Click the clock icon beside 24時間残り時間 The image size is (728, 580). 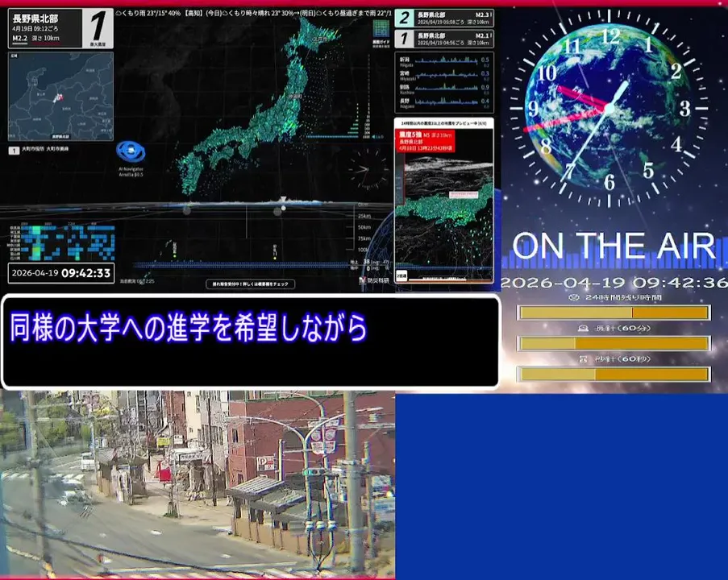tap(574, 297)
